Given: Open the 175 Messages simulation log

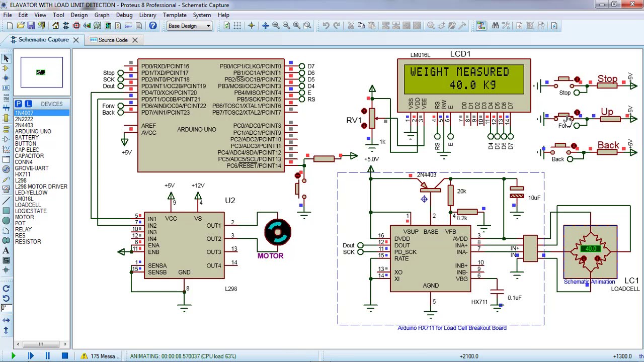Looking at the screenshot, I should (100, 356).
